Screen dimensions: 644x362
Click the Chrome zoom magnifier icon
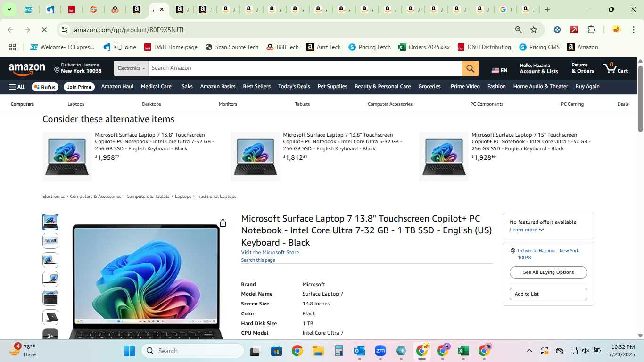[519, 30]
